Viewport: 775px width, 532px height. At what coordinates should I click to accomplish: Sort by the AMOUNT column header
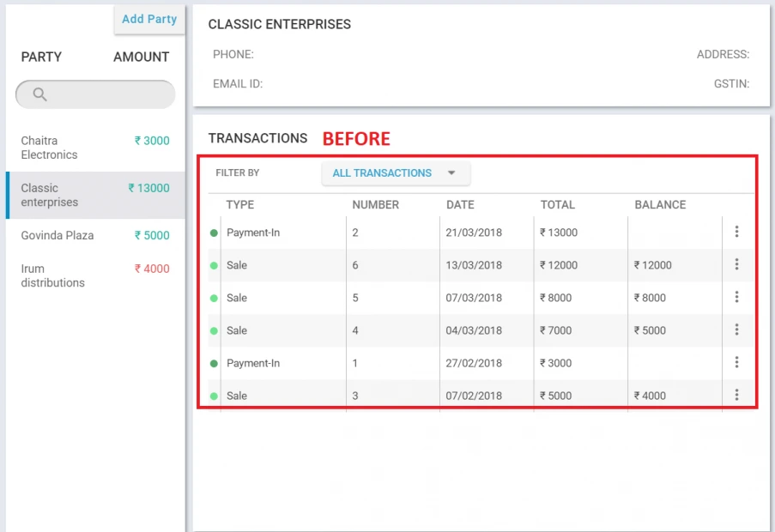[x=142, y=57]
